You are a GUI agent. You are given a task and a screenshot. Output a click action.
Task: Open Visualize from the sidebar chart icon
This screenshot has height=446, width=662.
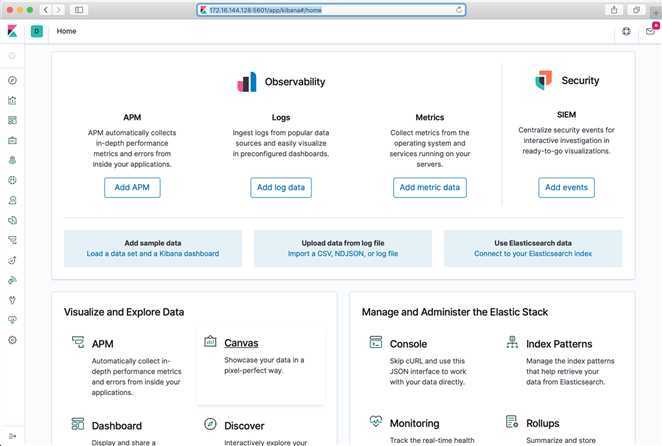pos(12,100)
